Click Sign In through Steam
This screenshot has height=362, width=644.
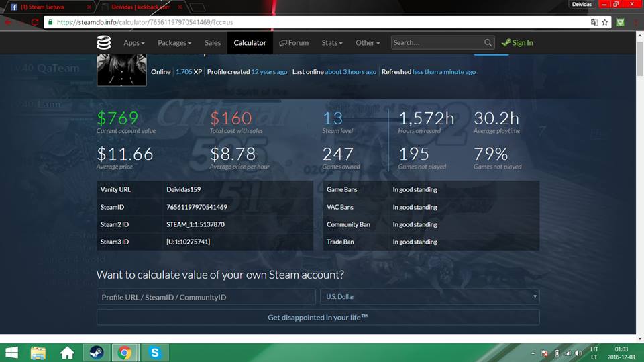(517, 42)
